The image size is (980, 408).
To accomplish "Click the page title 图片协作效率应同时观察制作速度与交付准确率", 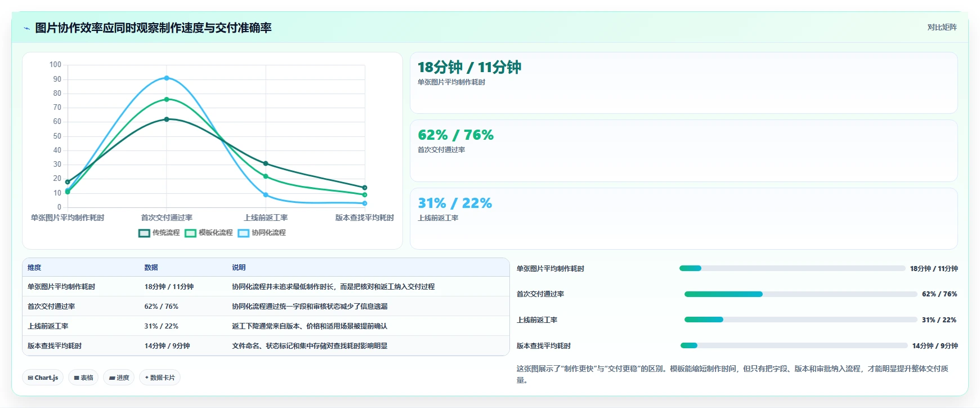I will 153,28.
